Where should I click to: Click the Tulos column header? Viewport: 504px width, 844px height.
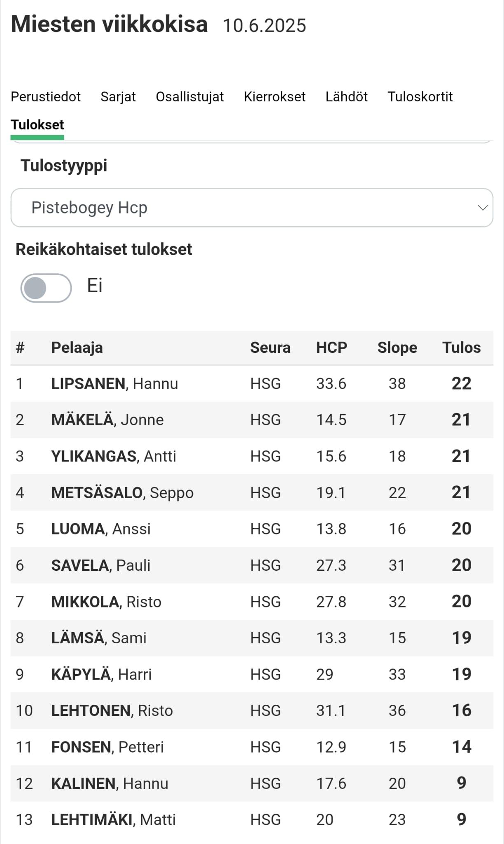tap(461, 348)
